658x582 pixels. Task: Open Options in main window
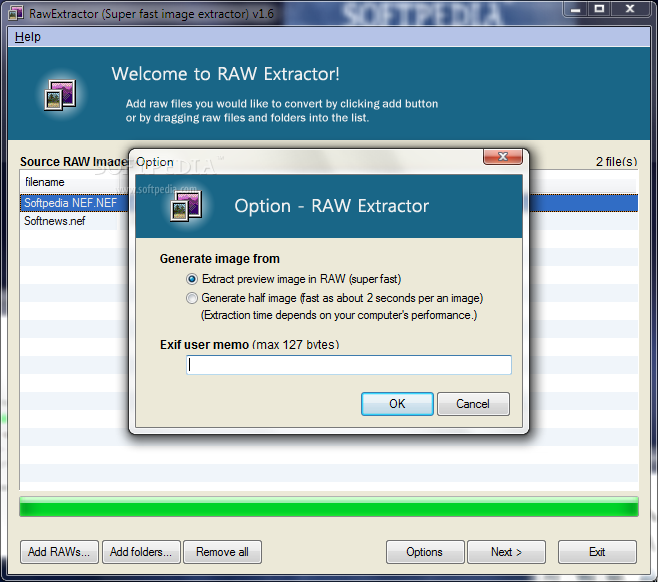pos(425,551)
